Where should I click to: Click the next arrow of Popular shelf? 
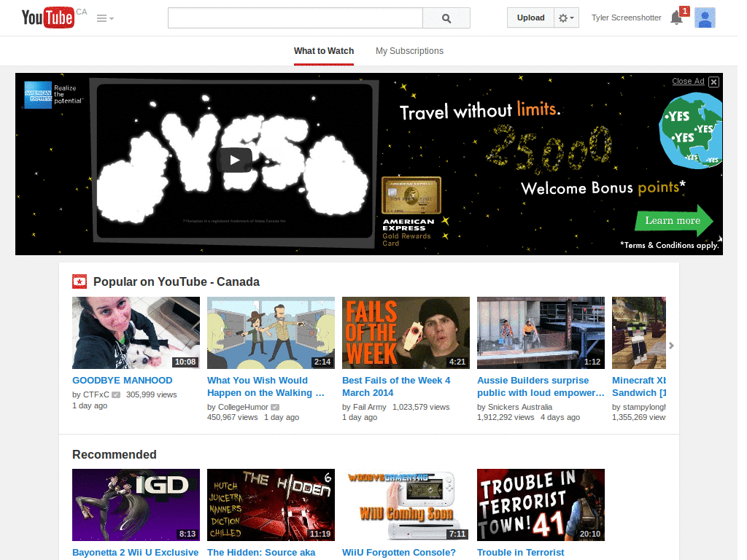point(671,346)
